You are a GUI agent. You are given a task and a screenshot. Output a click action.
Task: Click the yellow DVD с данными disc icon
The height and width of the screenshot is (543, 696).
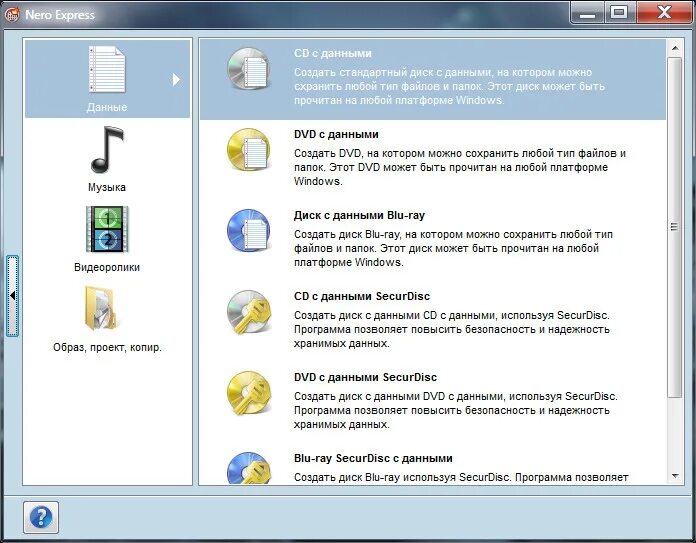tap(249, 150)
